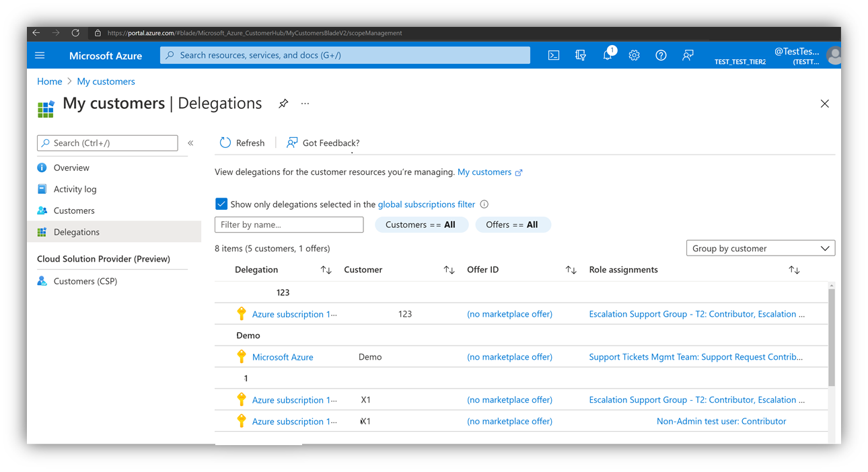The height and width of the screenshot is (472, 868).
Task: Click Home in the breadcrumb
Action: (50, 81)
